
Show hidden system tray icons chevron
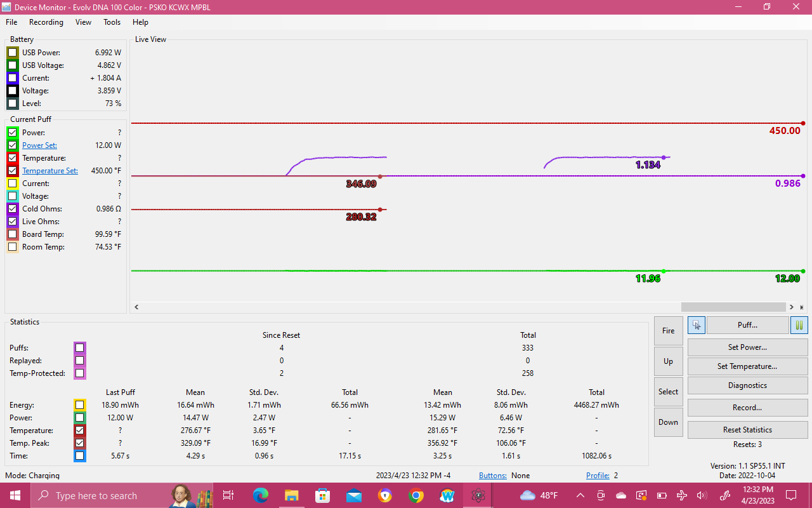point(580,495)
